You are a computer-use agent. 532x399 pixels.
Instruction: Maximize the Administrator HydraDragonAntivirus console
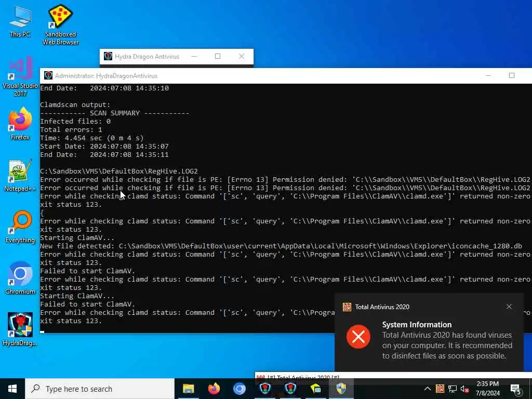coord(512,75)
